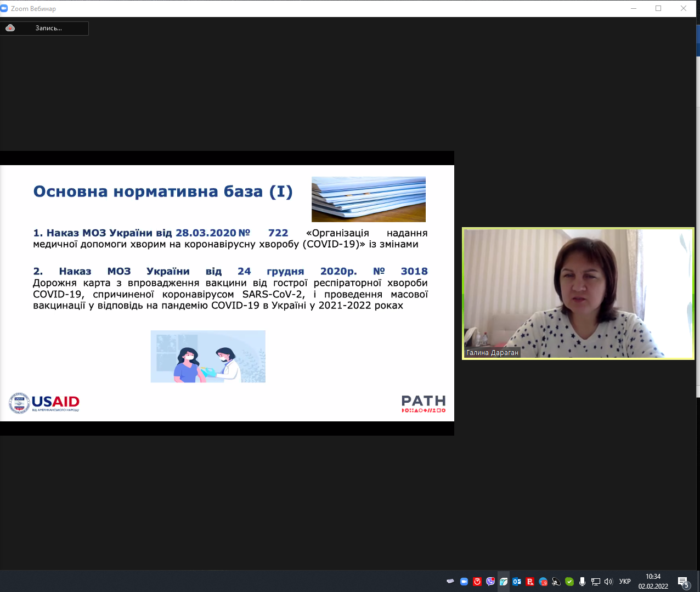
Task: Click the Outlook icon in the tray
Action: 517,582
